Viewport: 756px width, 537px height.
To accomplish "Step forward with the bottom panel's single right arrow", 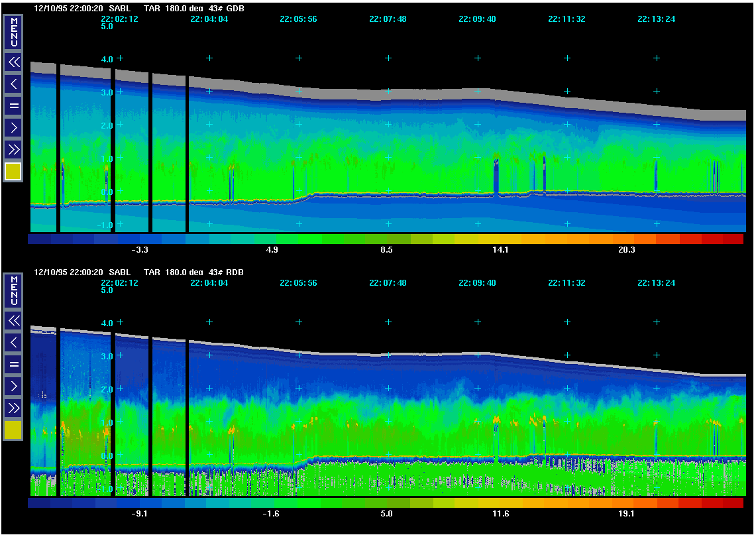I will 13,386.
